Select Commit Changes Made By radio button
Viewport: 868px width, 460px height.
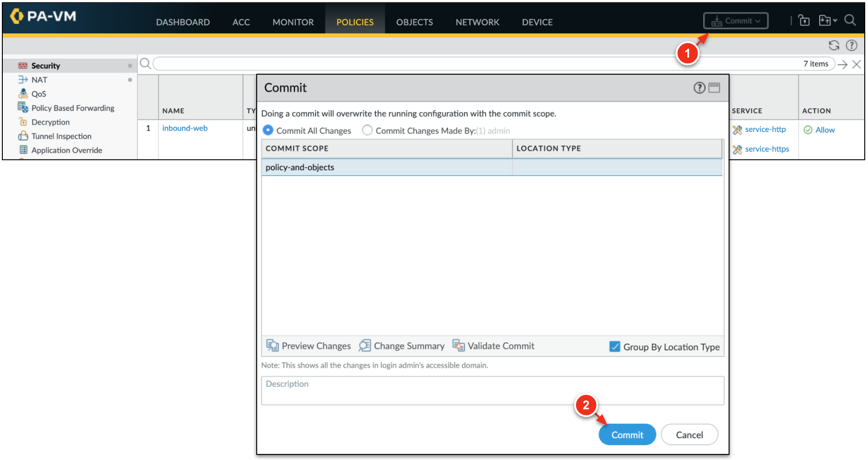click(x=367, y=131)
